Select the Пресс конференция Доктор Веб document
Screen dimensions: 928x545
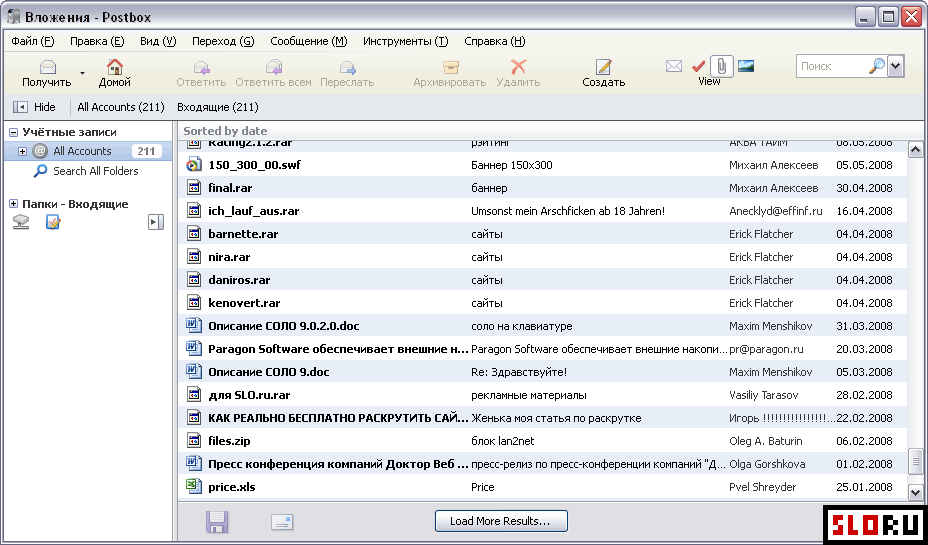pyautogui.click(x=543, y=464)
